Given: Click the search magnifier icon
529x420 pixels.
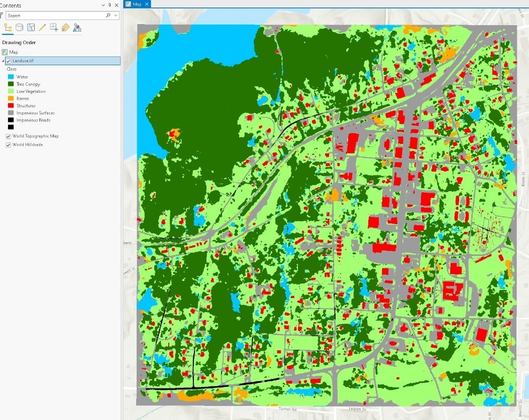Looking at the screenshot, I should (108, 16).
